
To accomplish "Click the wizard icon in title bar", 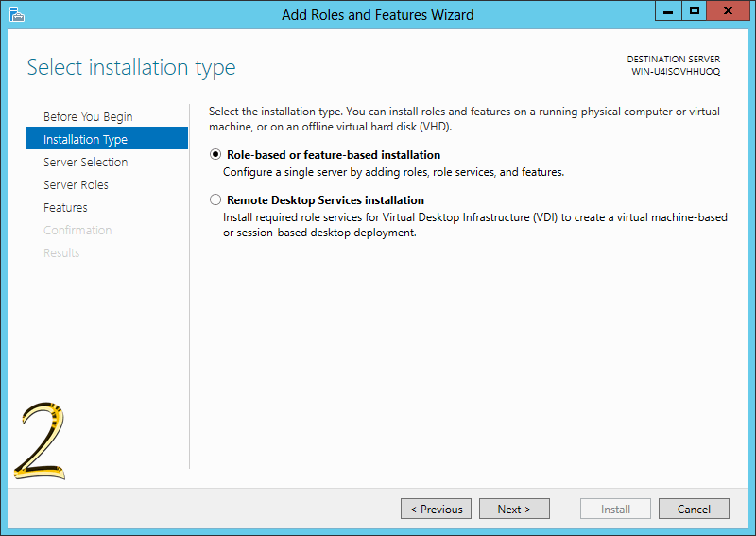I will click(17, 14).
